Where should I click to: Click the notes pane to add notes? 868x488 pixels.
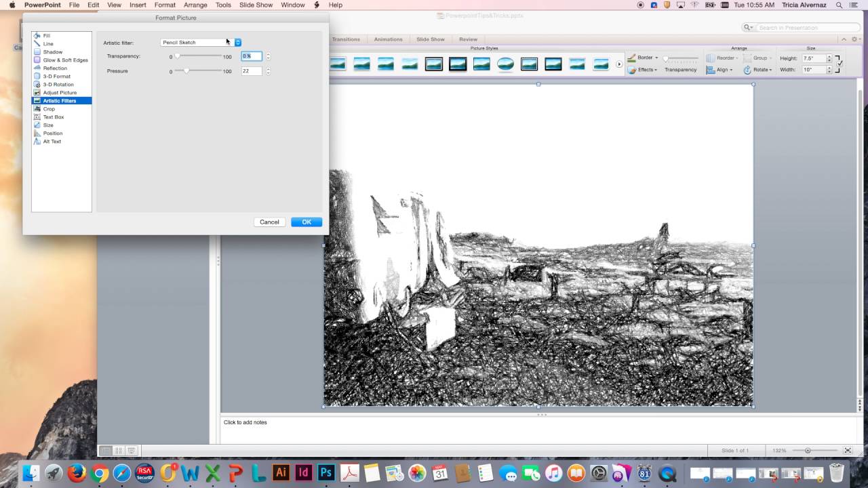(x=538, y=430)
